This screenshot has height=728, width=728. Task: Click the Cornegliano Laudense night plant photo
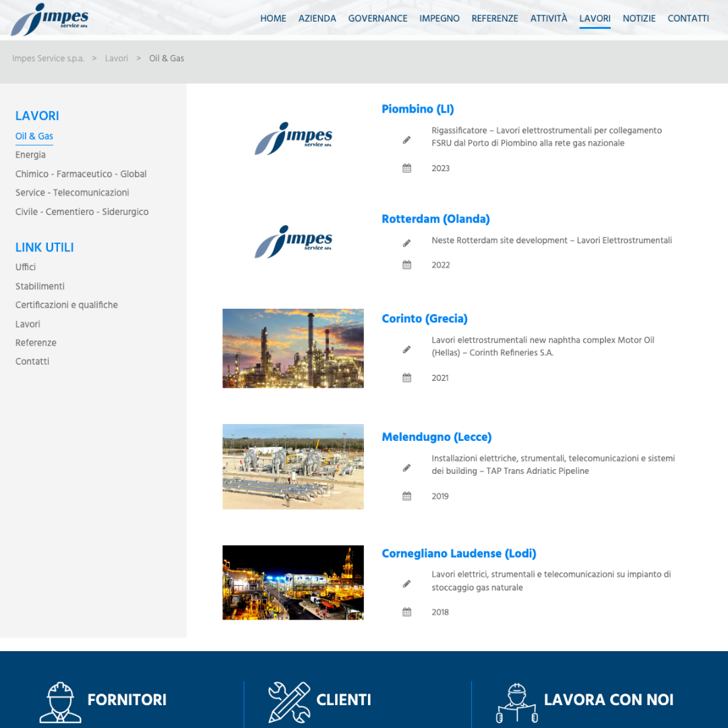click(293, 582)
